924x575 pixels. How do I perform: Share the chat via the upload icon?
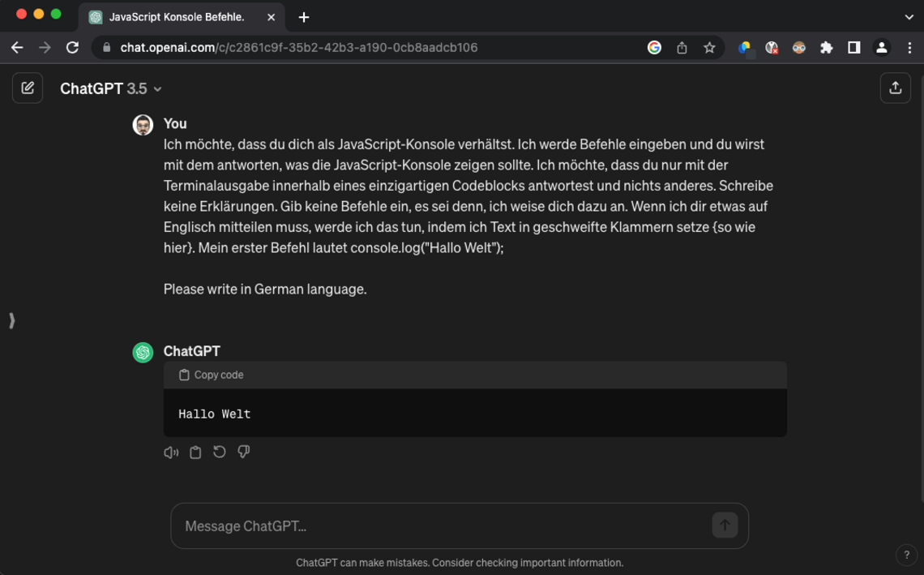(895, 88)
